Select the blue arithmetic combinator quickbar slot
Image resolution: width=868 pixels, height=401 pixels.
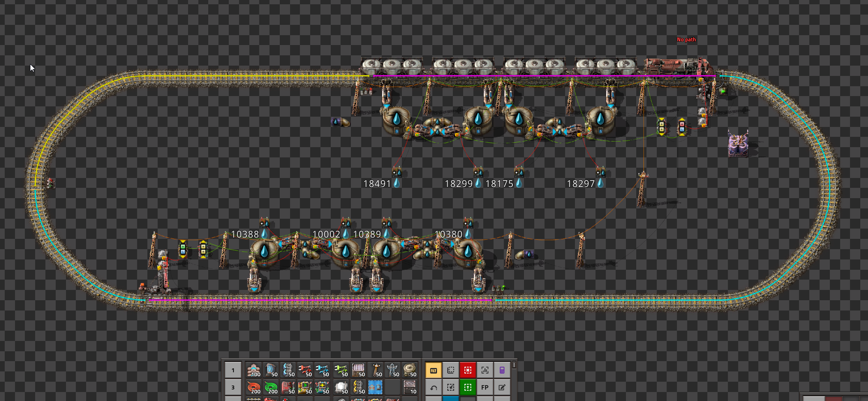[x=323, y=387]
